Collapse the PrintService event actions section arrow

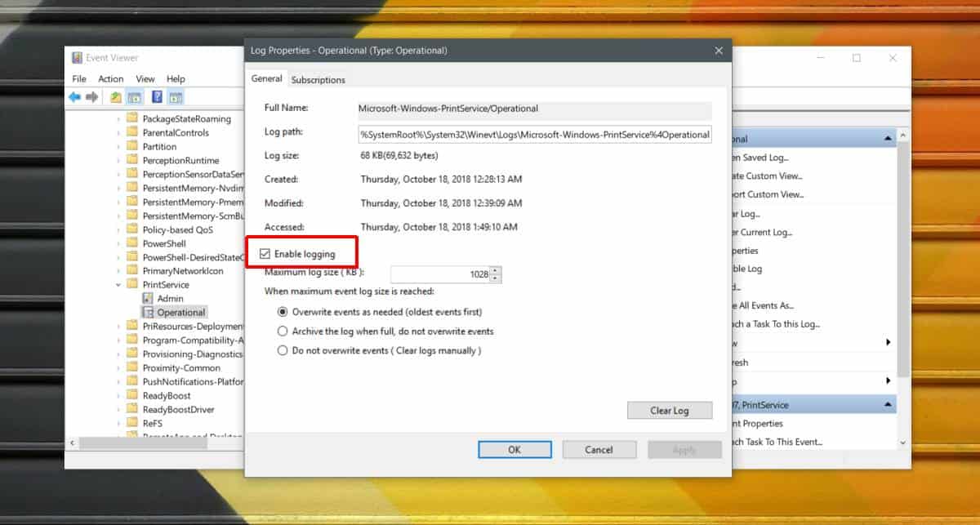[x=888, y=405]
